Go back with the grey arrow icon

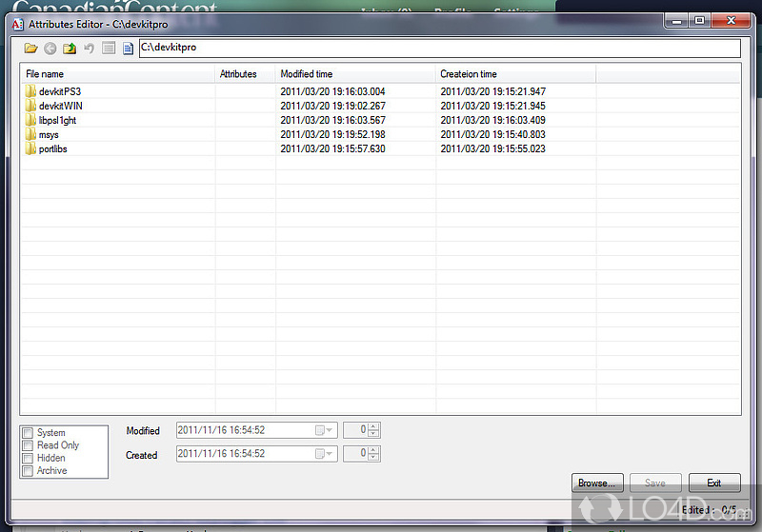coord(50,48)
